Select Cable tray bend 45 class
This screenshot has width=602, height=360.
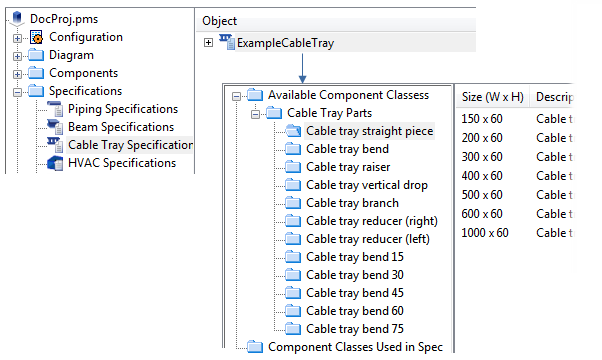(355, 293)
